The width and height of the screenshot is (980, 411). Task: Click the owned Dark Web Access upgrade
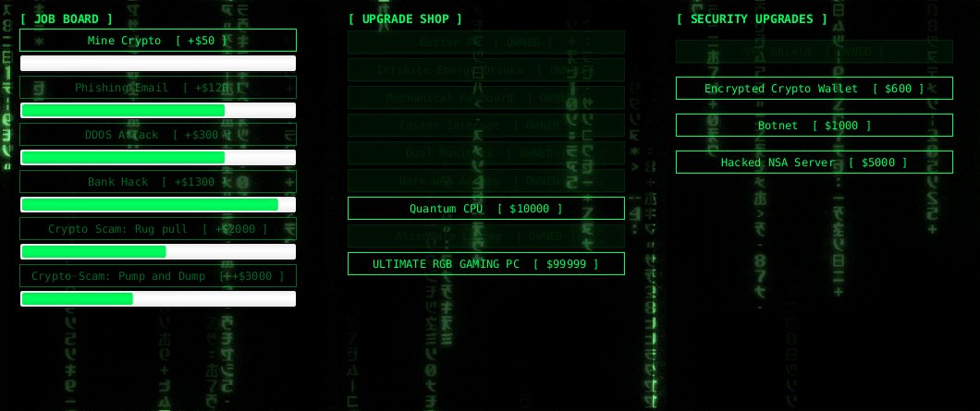point(486,180)
